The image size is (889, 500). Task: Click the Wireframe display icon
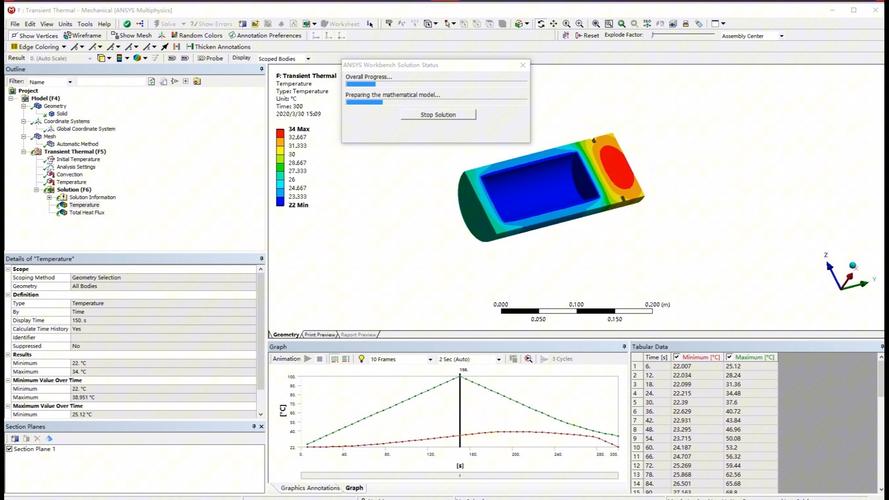coord(82,35)
